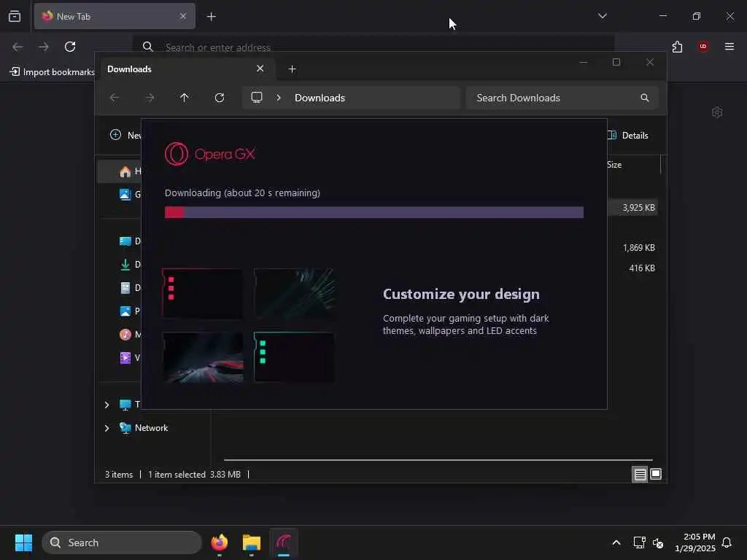Viewport: 747px width, 560px height.
Task: Open File Explorer from the taskbar
Action: [252, 542]
